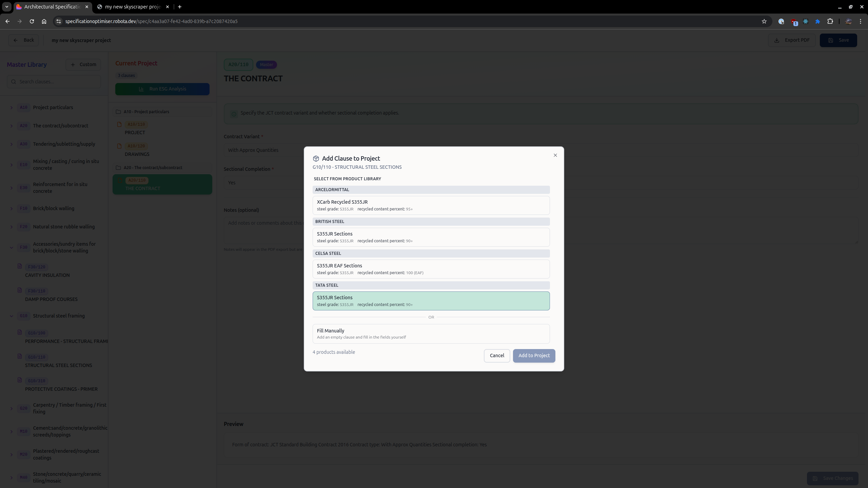Viewport: 868px width, 488px height.
Task: Open Chrome three-dot menu
Action: (x=861, y=21)
